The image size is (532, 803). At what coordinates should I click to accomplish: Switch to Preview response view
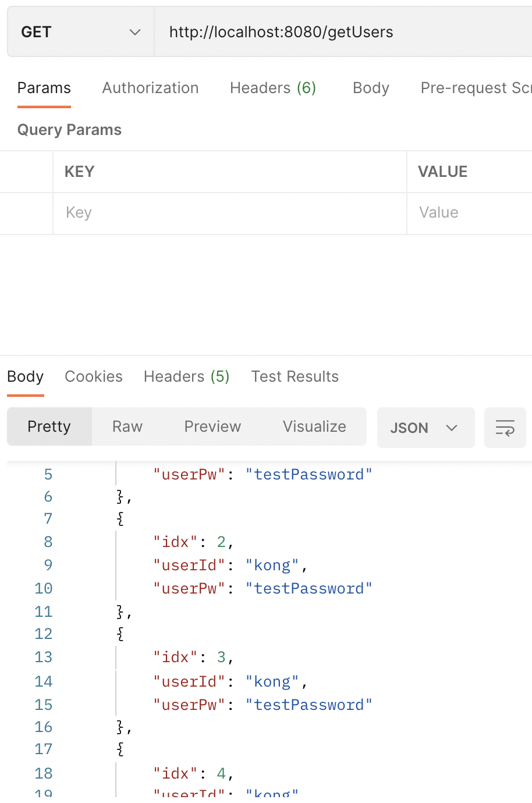[212, 427]
